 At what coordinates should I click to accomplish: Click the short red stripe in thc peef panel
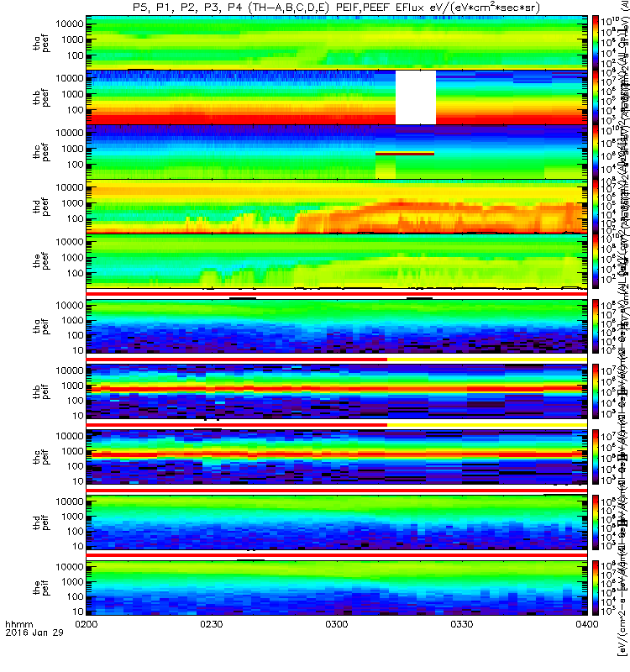pyautogui.click(x=405, y=154)
